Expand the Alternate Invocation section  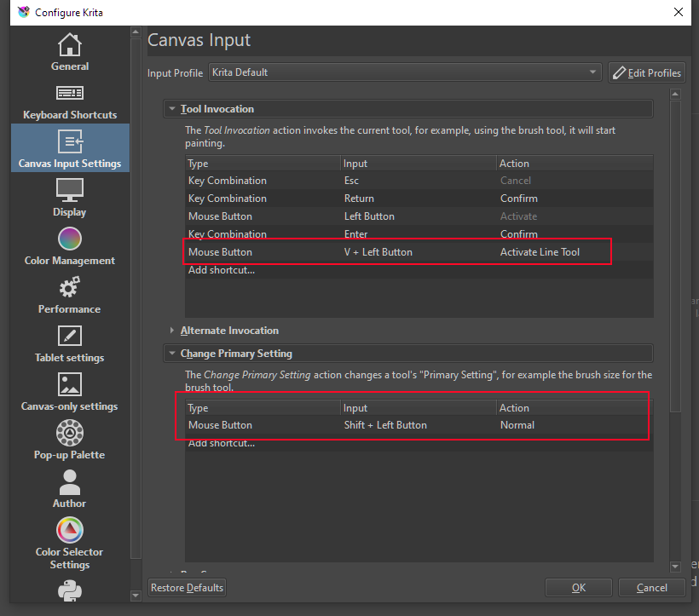172,331
